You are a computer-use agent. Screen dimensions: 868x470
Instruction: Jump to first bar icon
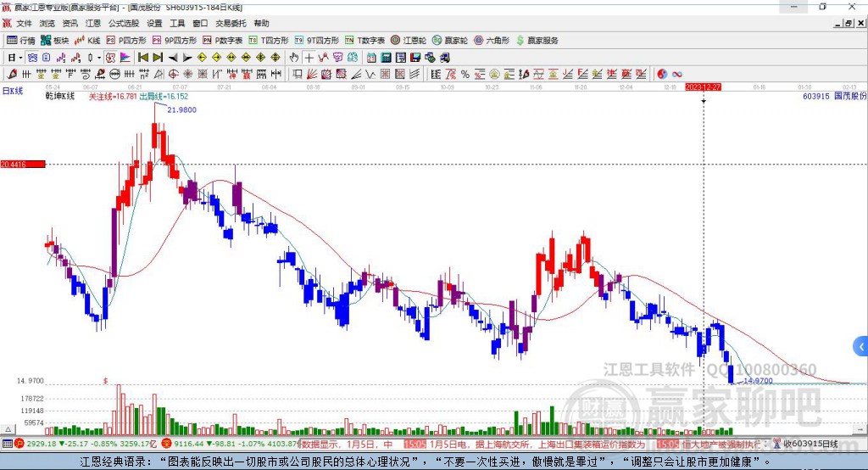pyautogui.click(x=142, y=58)
